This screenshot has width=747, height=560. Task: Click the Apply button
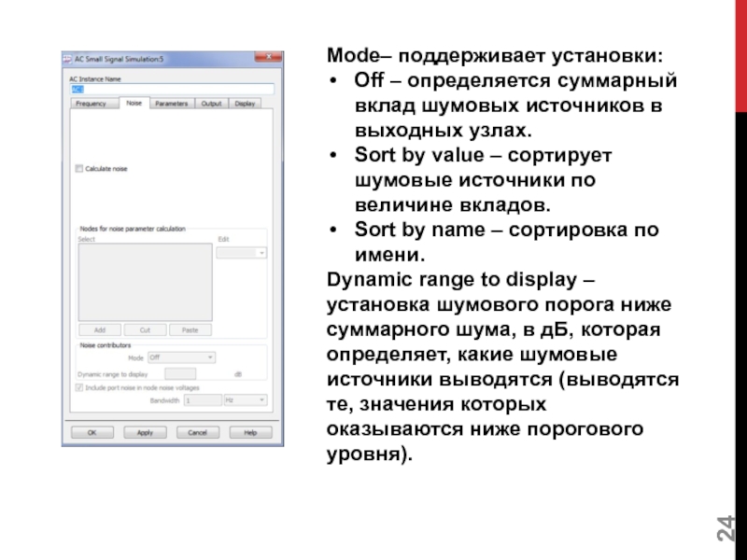pos(146,432)
